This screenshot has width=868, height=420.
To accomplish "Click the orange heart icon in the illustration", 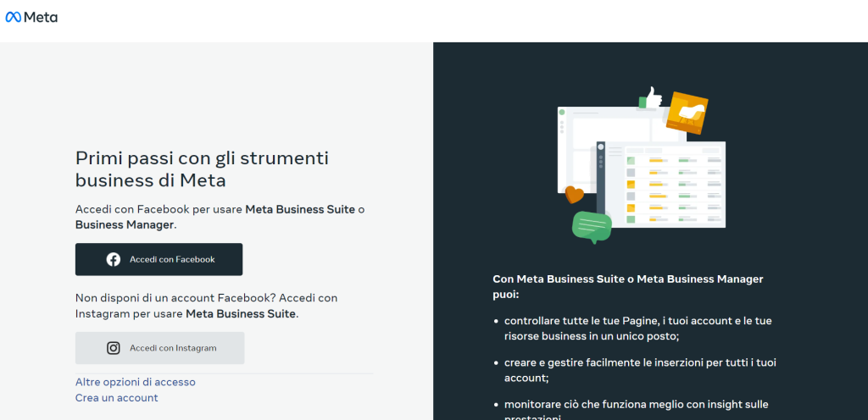I will pos(574,195).
